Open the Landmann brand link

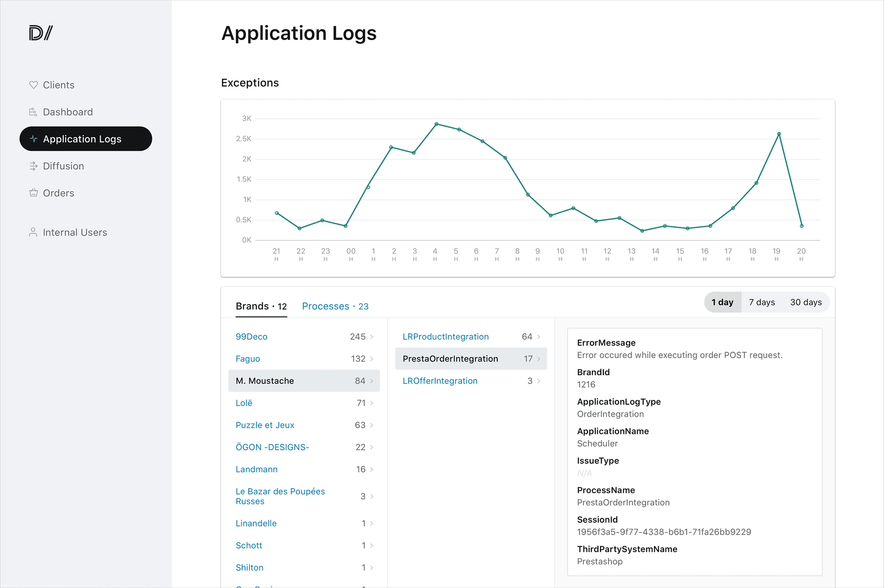coord(256,469)
